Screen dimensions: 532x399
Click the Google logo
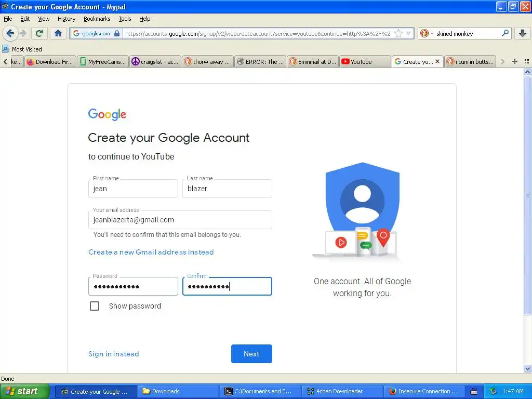(x=107, y=114)
